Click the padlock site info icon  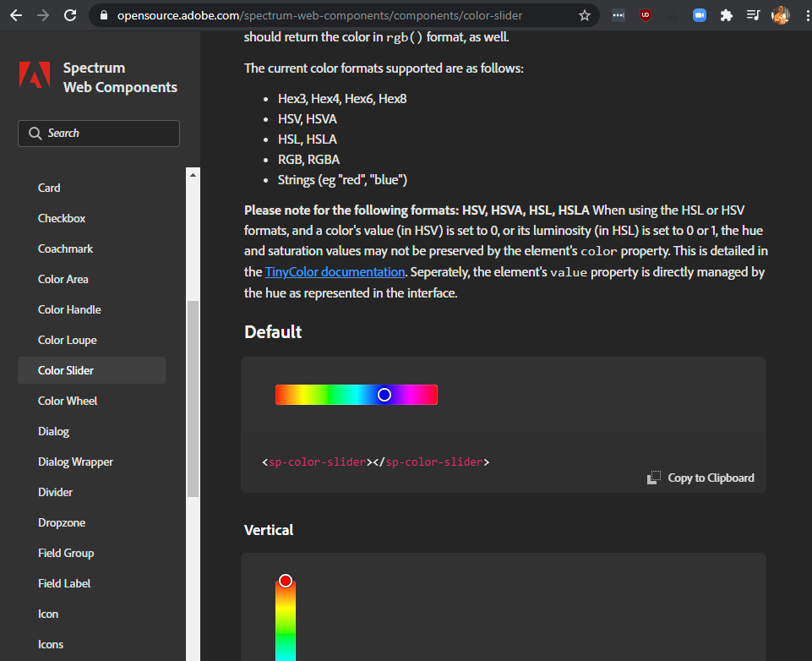(x=104, y=15)
